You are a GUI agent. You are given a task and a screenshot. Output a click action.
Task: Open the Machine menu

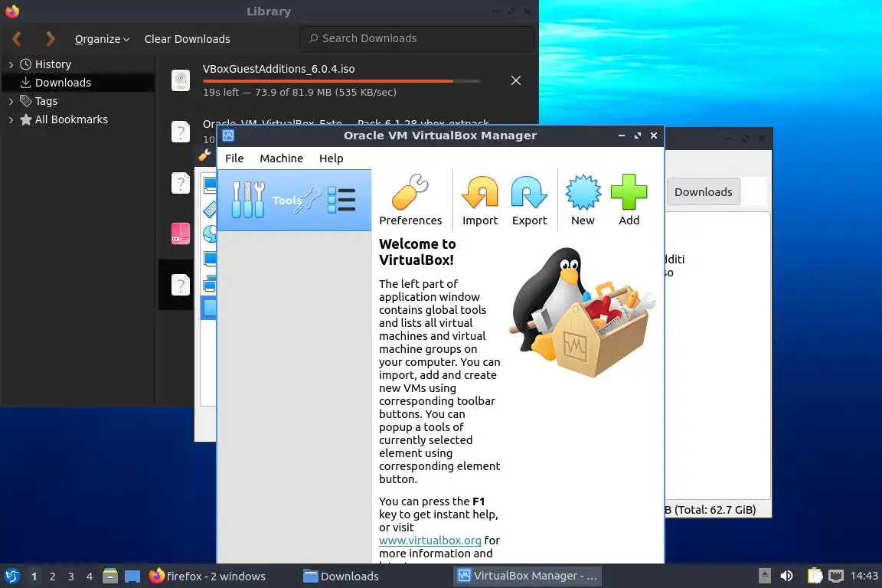click(x=281, y=158)
